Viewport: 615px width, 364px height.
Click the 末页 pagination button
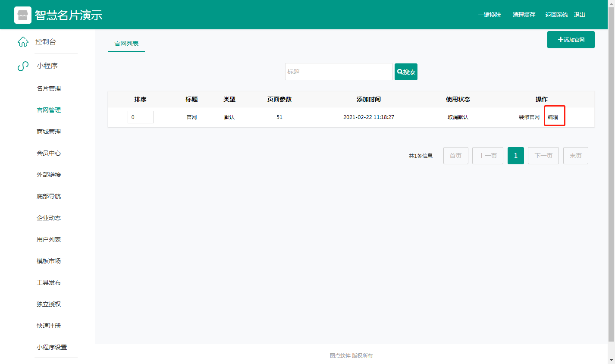click(576, 156)
